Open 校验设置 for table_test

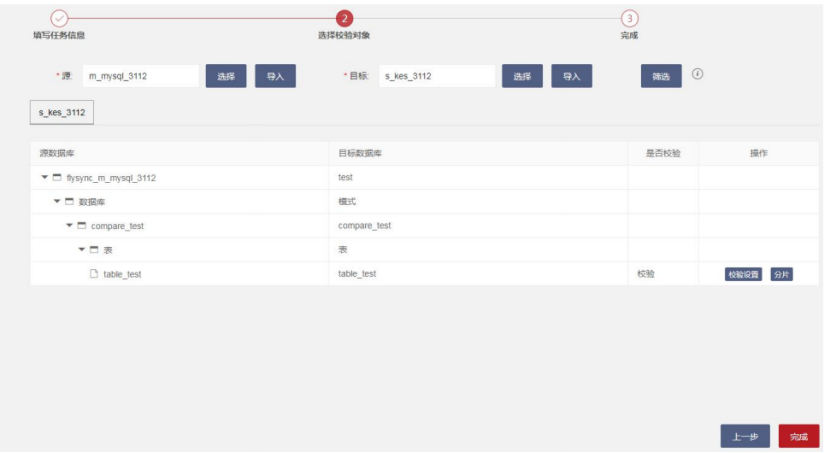click(743, 274)
